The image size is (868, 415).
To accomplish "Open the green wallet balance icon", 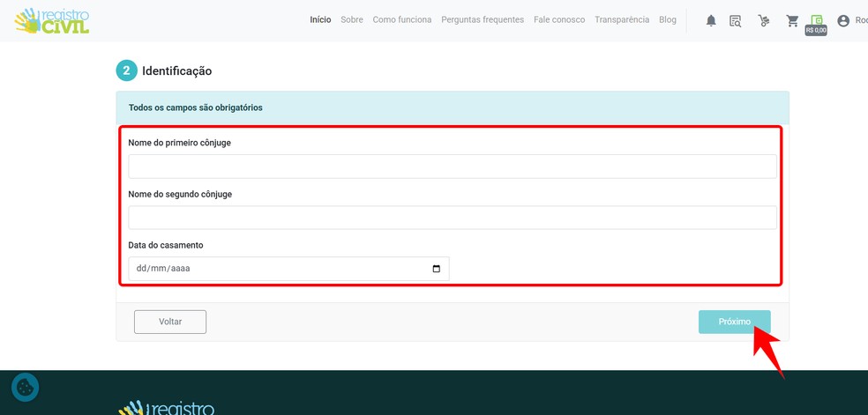I will point(817,20).
